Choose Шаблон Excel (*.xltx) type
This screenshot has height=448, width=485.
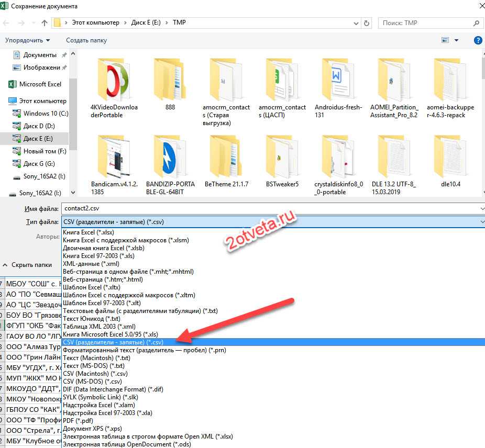(273, 287)
